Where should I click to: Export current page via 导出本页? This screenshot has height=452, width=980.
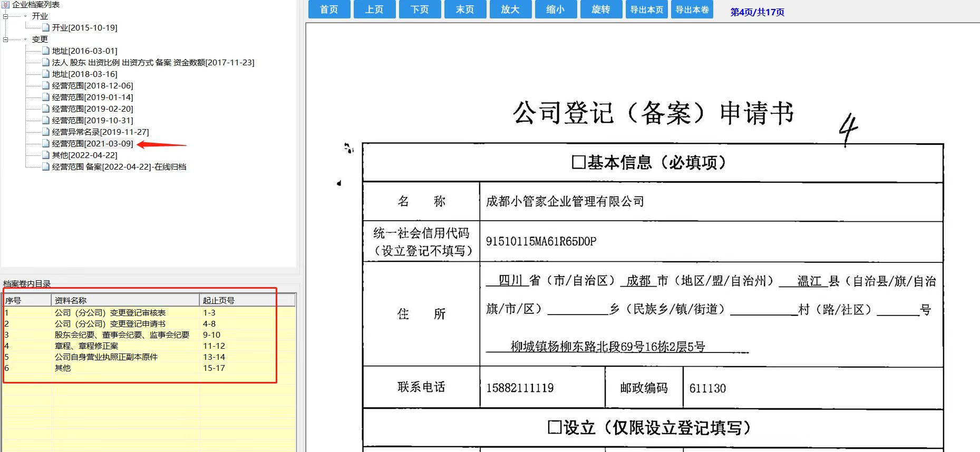(x=647, y=9)
